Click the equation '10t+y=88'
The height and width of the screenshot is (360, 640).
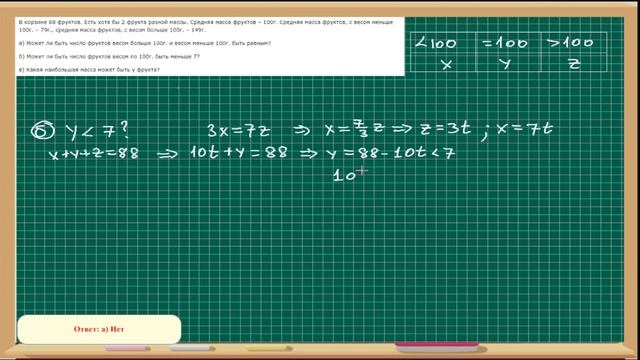(x=239, y=153)
